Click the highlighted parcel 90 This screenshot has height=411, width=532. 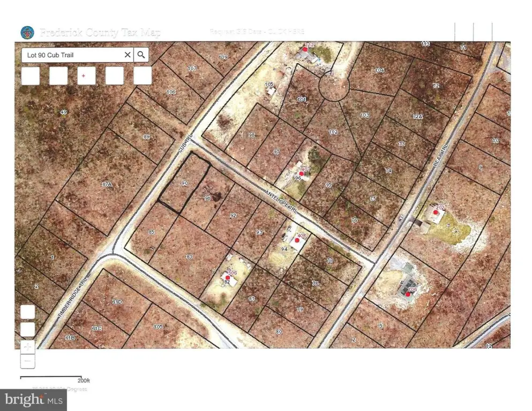click(x=184, y=185)
